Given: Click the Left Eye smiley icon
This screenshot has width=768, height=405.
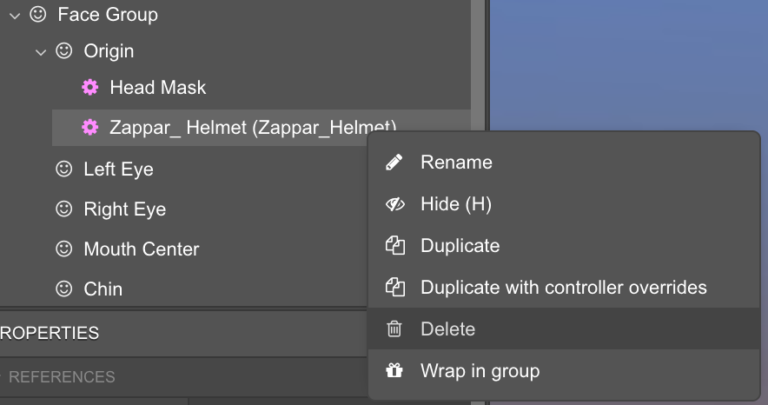Looking at the screenshot, I should [64, 169].
